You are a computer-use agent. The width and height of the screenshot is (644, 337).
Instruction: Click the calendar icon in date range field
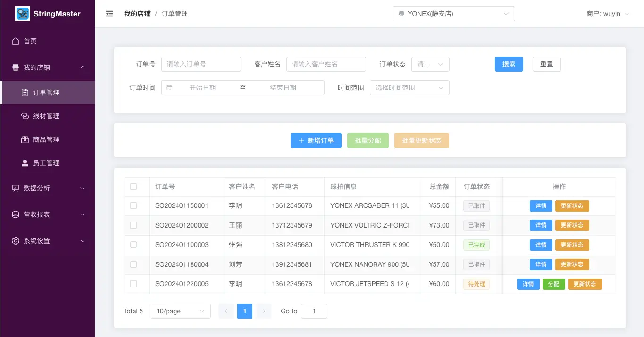click(x=169, y=88)
